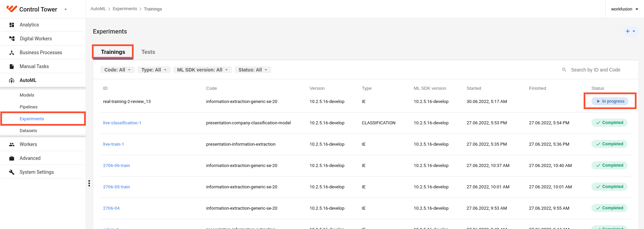Click the Digital Workers icon

coord(12,39)
